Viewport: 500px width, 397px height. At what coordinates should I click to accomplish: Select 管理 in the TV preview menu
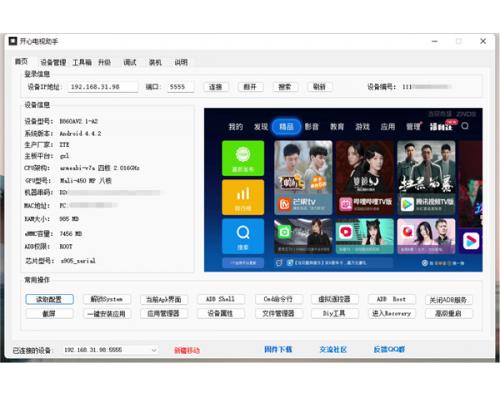click(x=413, y=127)
